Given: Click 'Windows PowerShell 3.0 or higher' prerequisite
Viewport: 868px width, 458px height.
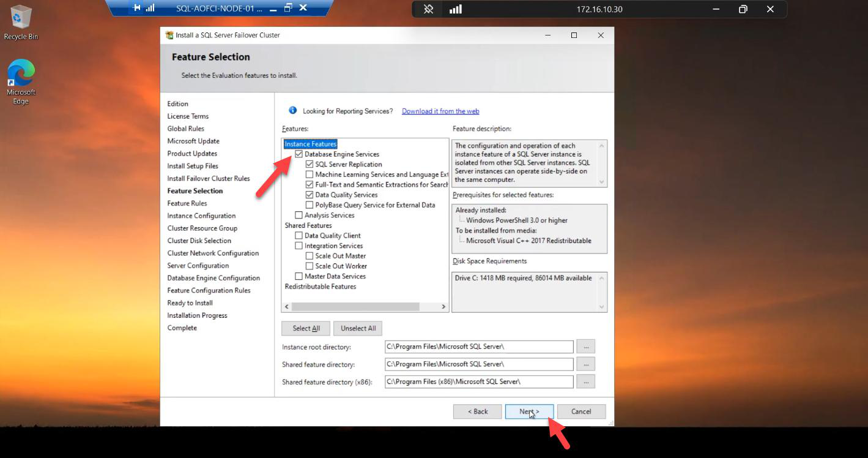Looking at the screenshot, I should coord(517,220).
